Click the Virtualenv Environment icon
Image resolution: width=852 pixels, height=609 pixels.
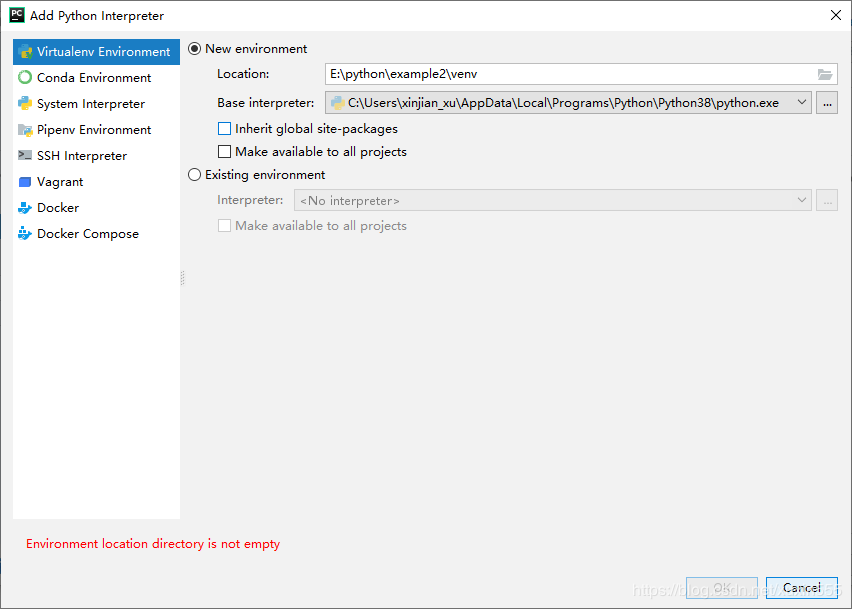[25, 52]
